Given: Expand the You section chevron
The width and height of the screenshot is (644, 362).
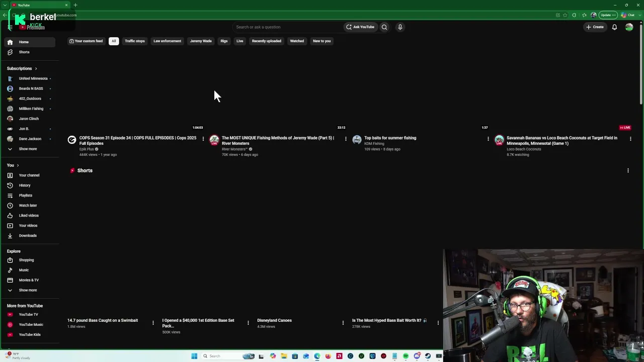Looking at the screenshot, I should pyautogui.click(x=18, y=165).
